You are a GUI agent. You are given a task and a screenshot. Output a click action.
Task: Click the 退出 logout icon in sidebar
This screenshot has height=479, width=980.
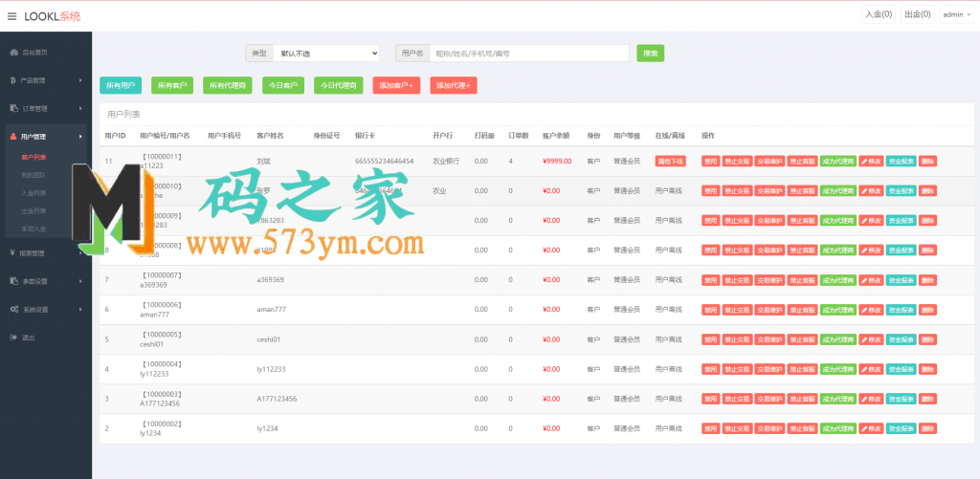click(12, 337)
